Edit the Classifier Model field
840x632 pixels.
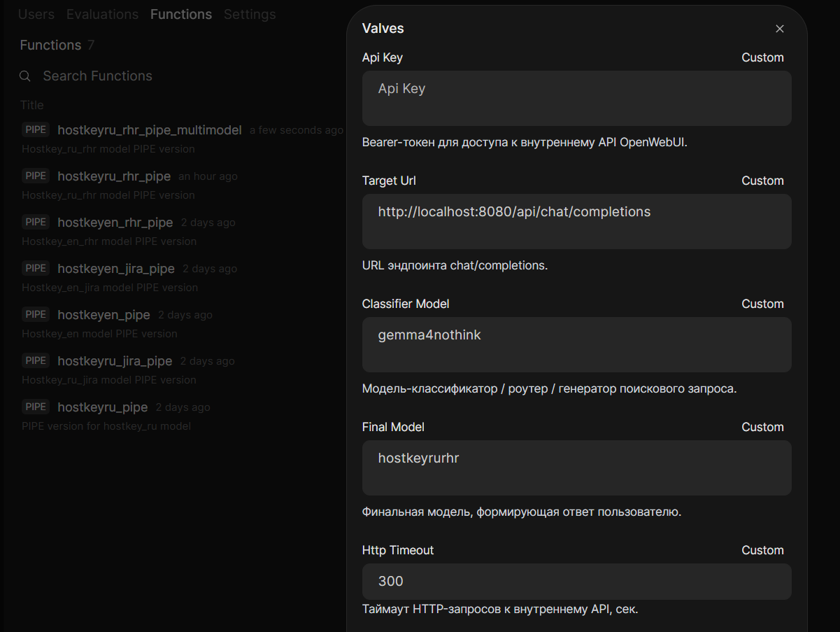576,344
